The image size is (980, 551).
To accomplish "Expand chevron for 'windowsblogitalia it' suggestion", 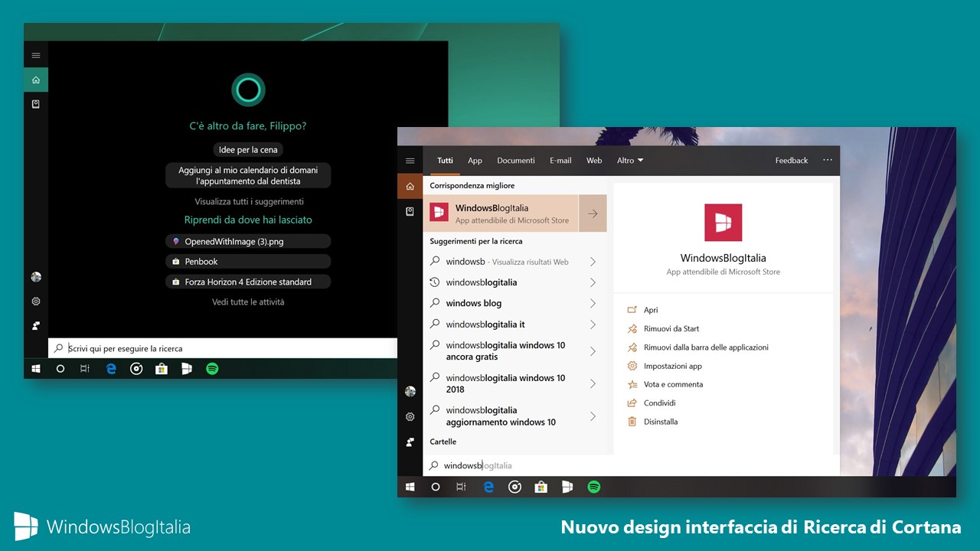I will [x=593, y=324].
